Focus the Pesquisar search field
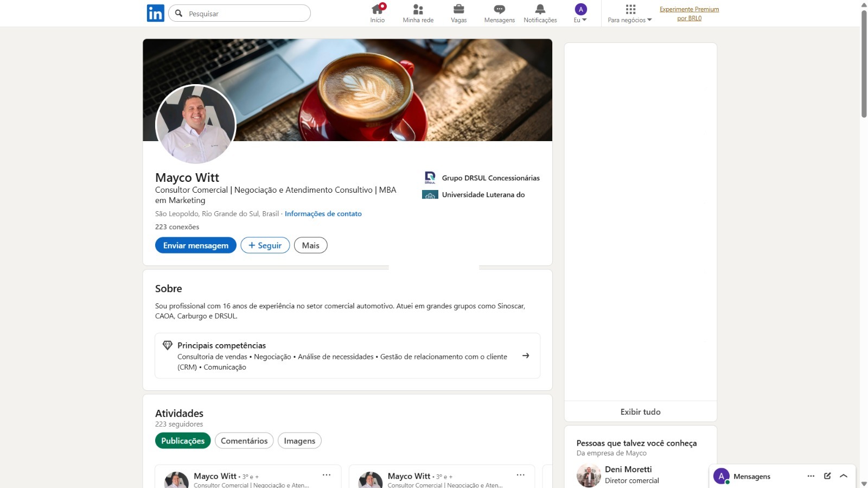This screenshot has height=488, width=868. click(x=239, y=14)
